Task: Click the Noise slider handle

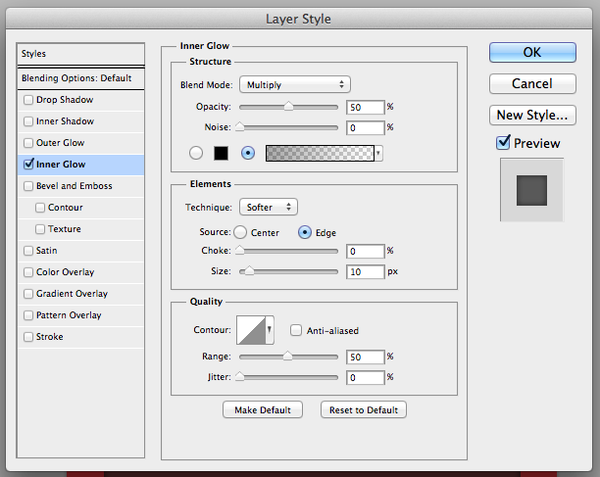Action: pyautogui.click(x=240, y=127)
